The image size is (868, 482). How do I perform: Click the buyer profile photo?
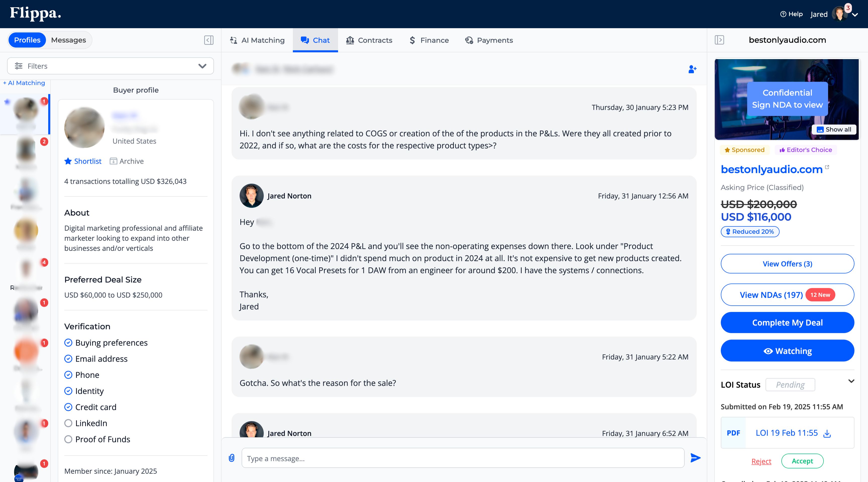click(x=84, y=127)
